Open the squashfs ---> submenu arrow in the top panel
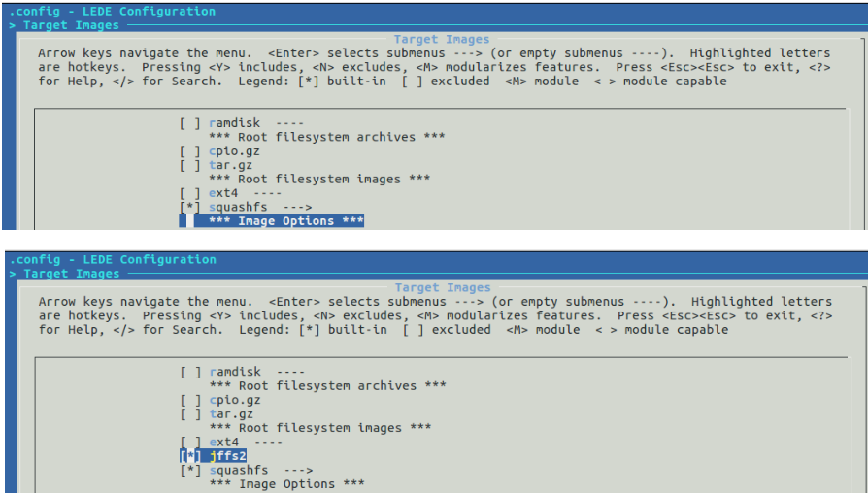Viewport: 868px width, 493px height. tap(297, 208)
